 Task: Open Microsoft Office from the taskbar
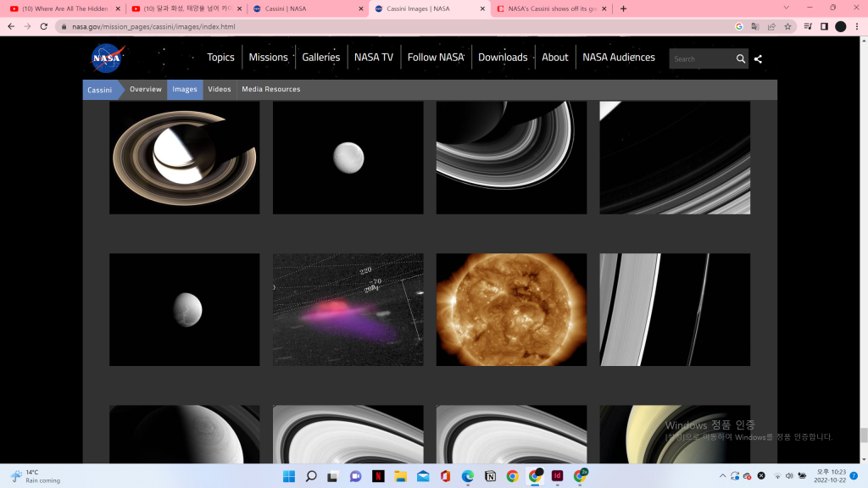point(445,476)
